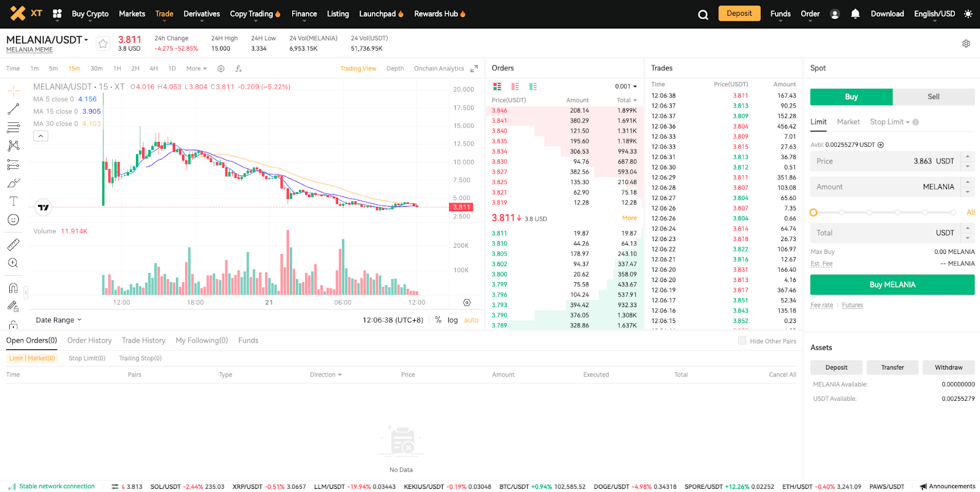The height and width of the screenshot is (492, 980).
Task: Select the trend line drawing tool
Action: pos(13,110)
